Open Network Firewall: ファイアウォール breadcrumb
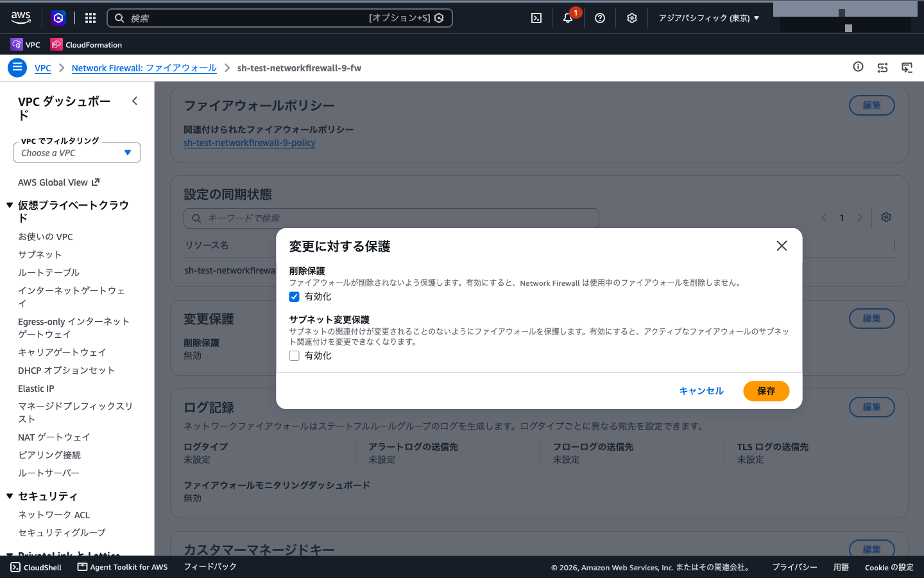924x578 pixels. pos(144,68)
